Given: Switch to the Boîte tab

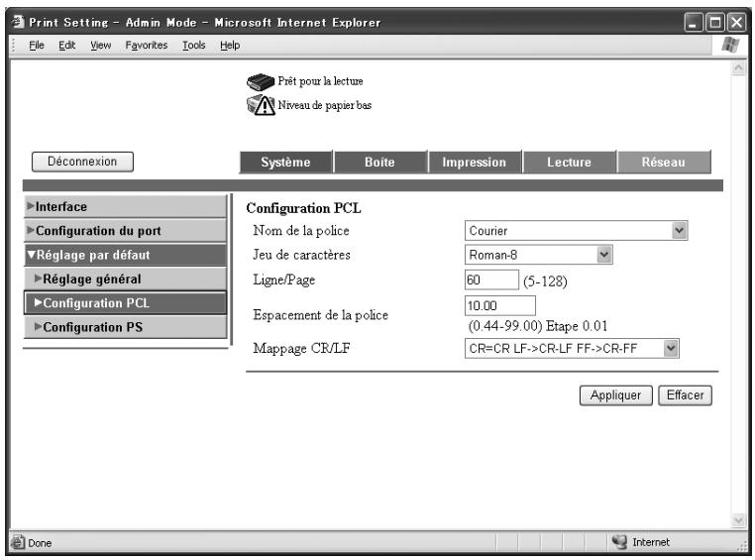Looking at the screenshot, I should click(x=380, y=163).
